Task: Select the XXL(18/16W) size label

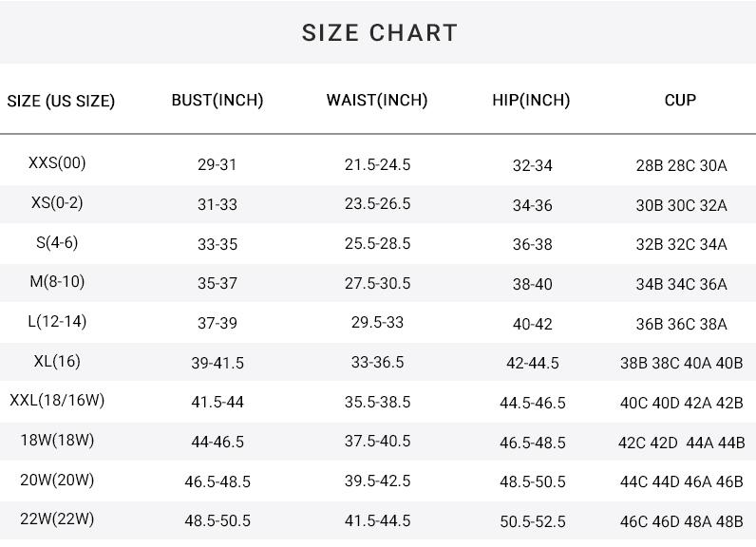Action: pos(57,400)
